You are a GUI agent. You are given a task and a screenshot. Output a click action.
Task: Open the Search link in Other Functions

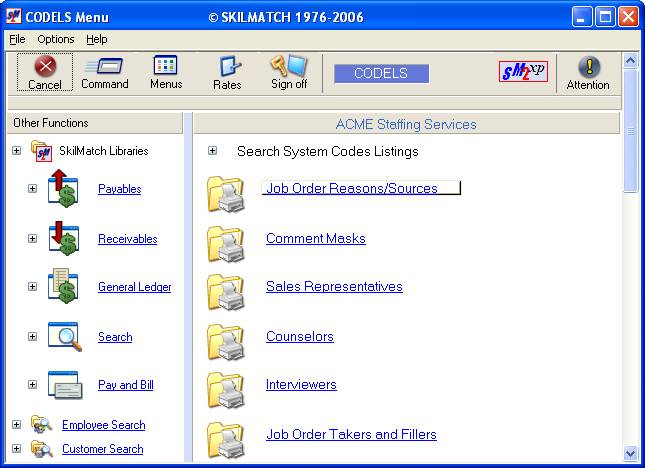(x=115, y=337)
